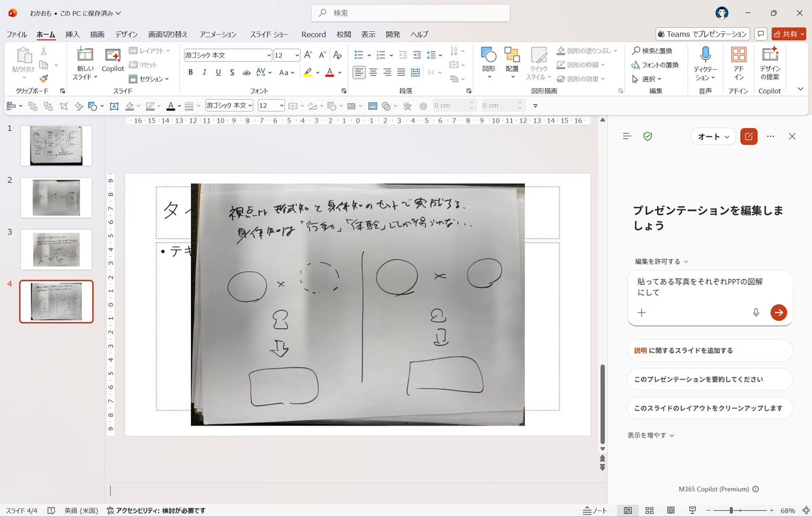This screenshot has width=812, height=517.
Task: Click the Present in Teams button
Action: 702,34
